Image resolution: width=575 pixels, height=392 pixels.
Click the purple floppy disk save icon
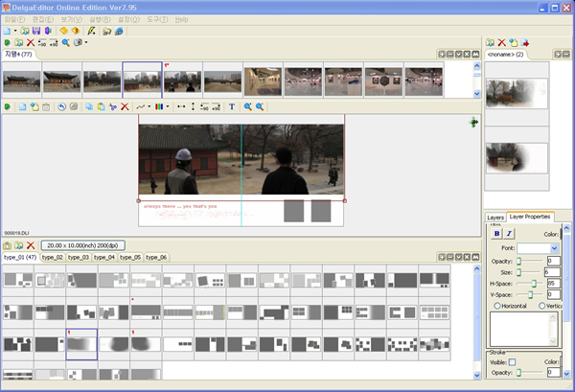coord(36,32)
